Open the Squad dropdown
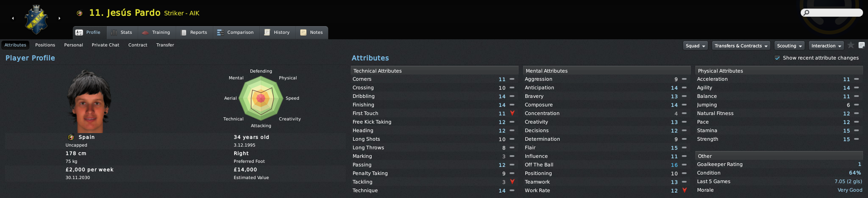The height and width of the screenshot is (198, 868). [695, 46]
